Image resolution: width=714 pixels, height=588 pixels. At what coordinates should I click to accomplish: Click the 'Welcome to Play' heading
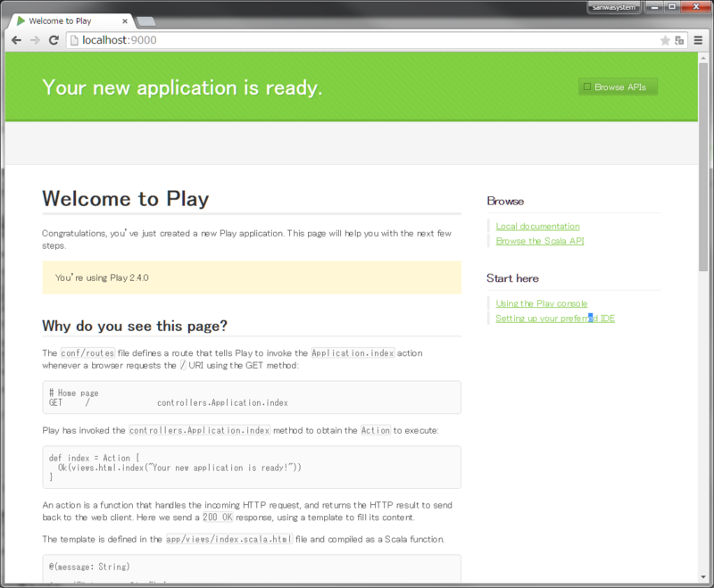(x=126, y=199)
